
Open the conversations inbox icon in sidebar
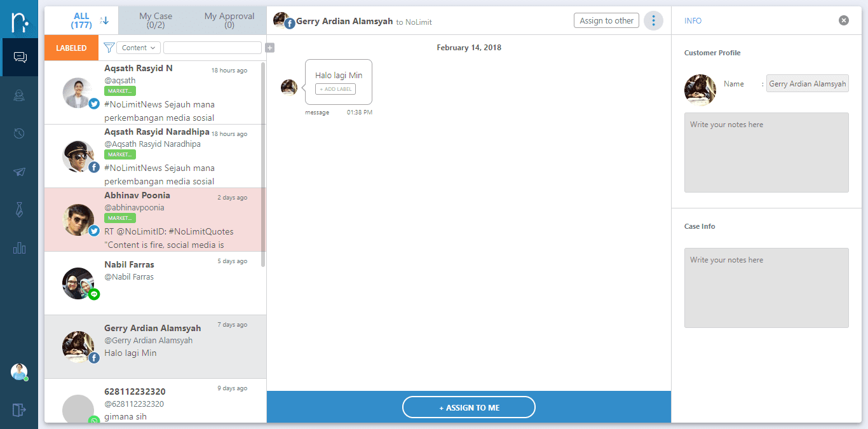(20, 57)
